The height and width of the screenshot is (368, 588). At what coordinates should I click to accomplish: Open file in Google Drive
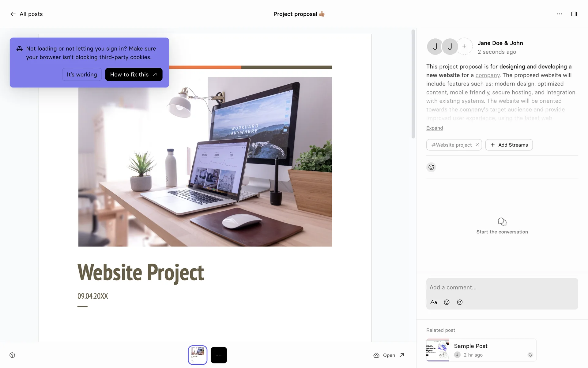(x=389, y=355)
